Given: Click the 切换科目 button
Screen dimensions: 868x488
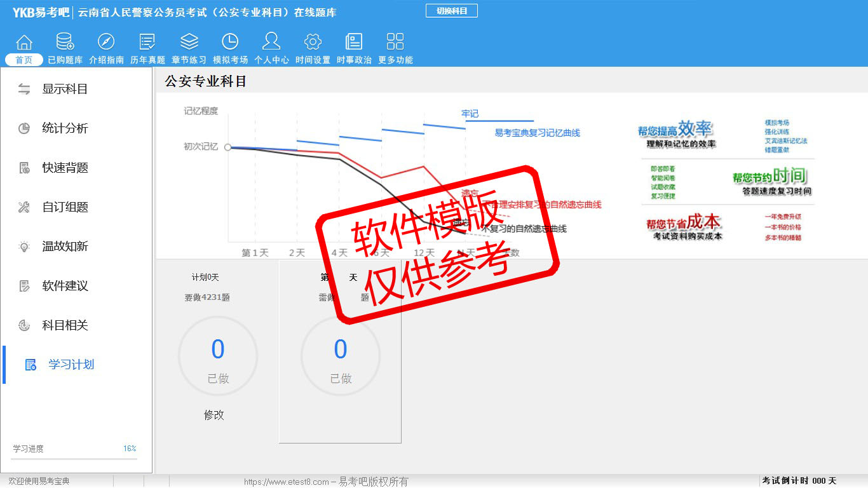Looking at the screenshot, I should (451, 11).
